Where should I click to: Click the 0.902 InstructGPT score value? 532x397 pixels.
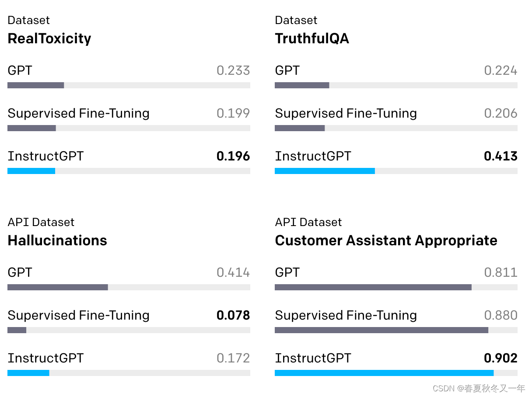(500, 358)
